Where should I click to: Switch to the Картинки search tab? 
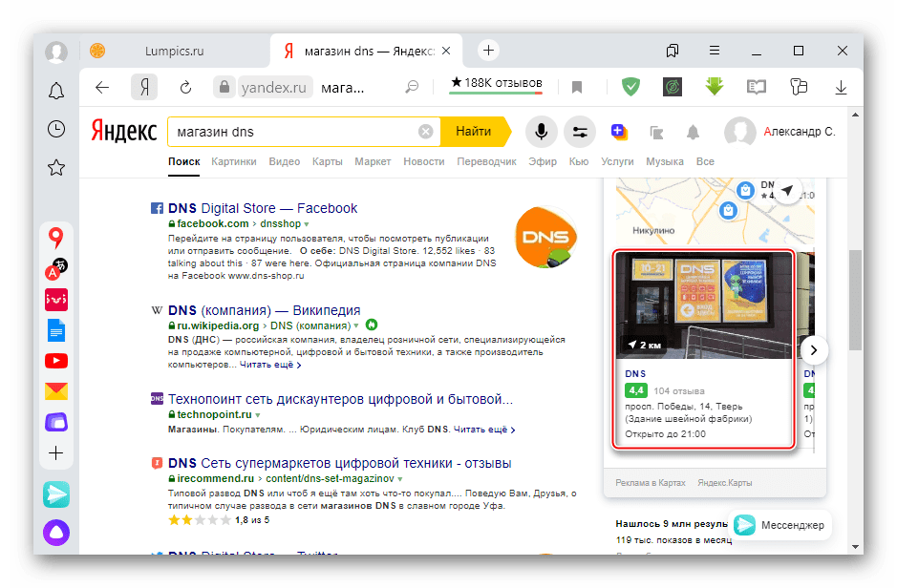pos(234,162)
